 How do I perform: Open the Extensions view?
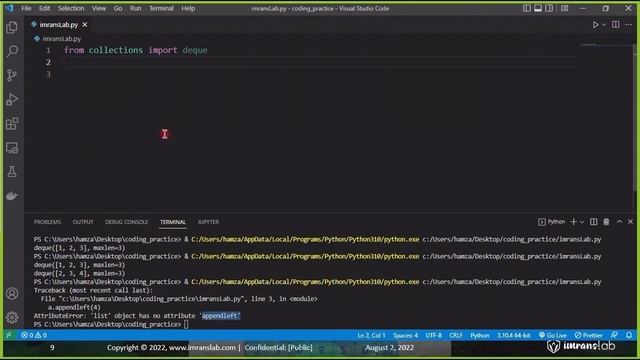pyautogui.click(x=12, y=124)
